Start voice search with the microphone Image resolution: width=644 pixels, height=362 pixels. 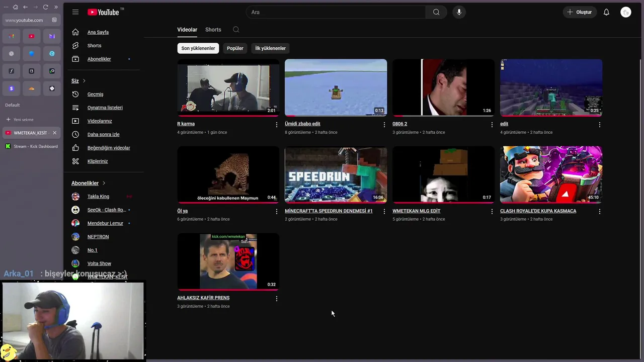pos(459,12)
